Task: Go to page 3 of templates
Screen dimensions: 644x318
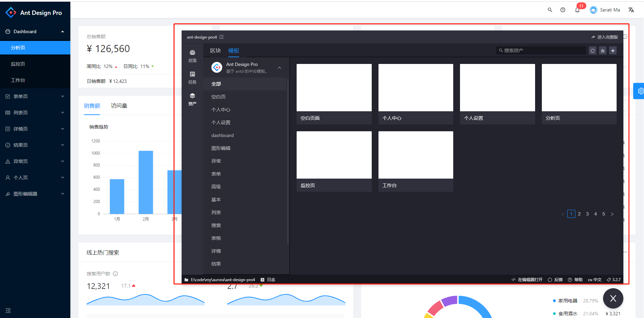Action: (x=587, y=214)
